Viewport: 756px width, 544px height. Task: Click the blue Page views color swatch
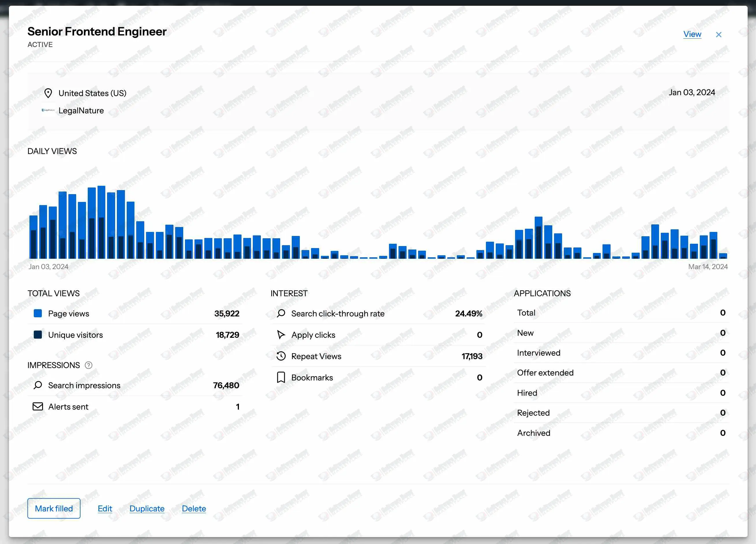click(38, 313)
